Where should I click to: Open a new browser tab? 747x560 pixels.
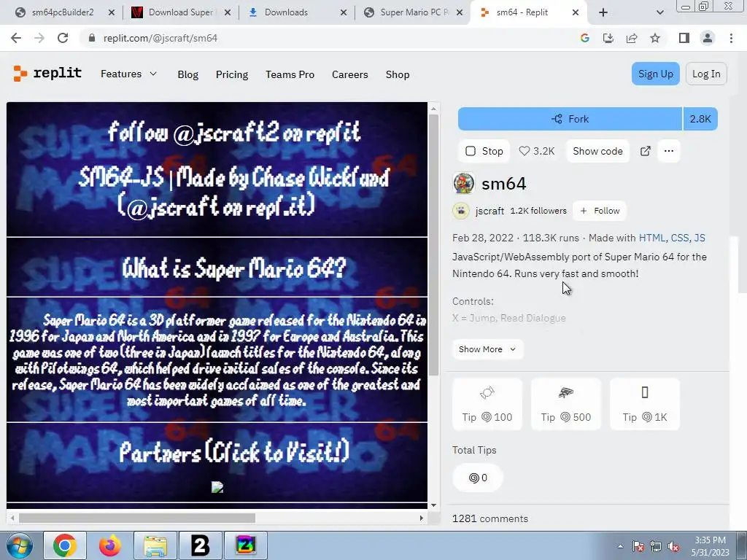point(603,12)
